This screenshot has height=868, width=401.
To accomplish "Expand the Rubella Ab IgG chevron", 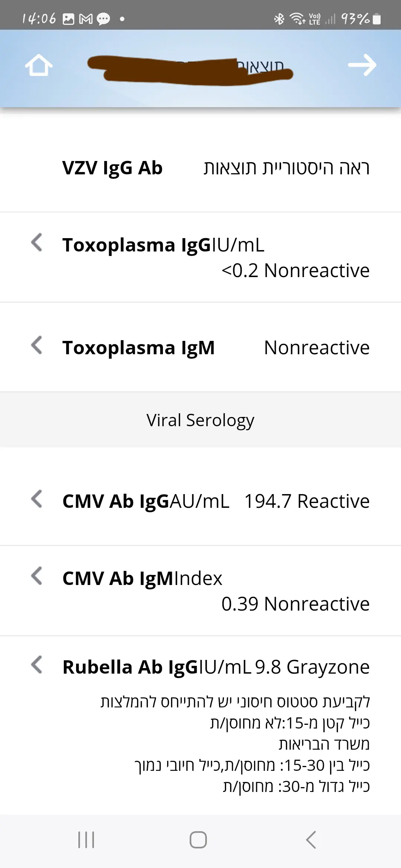I will (x=36, y=665).
